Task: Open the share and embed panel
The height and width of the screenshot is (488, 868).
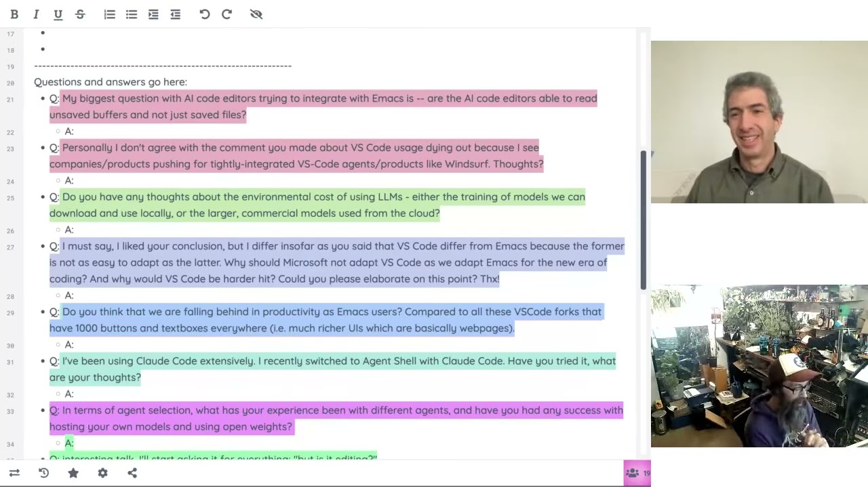Action: point(132,473)
